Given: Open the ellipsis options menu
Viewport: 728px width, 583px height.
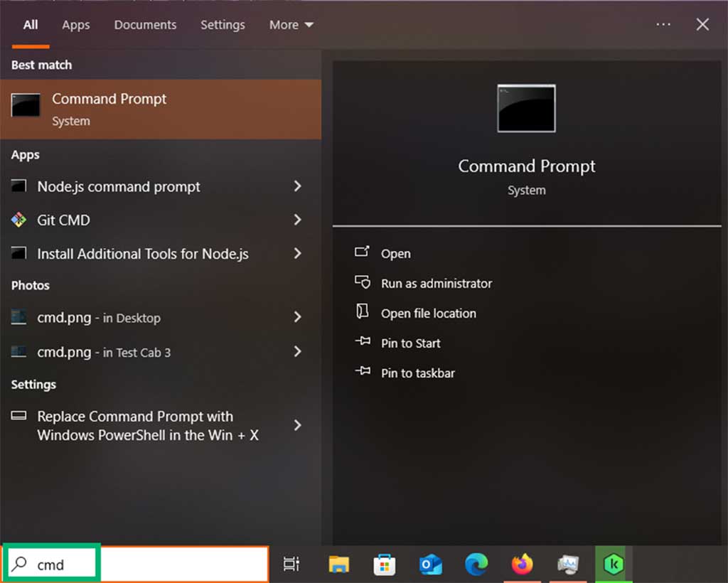Looking at the screenshot, I should [x=663, y=24].
